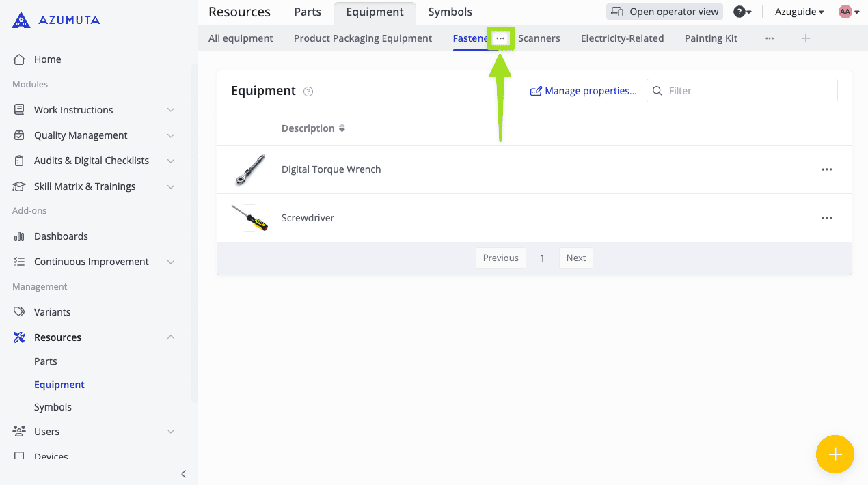Screen dimensions: 868x485
Task: Click the Screwdriver thumbnail image
Action: [249, 218]
